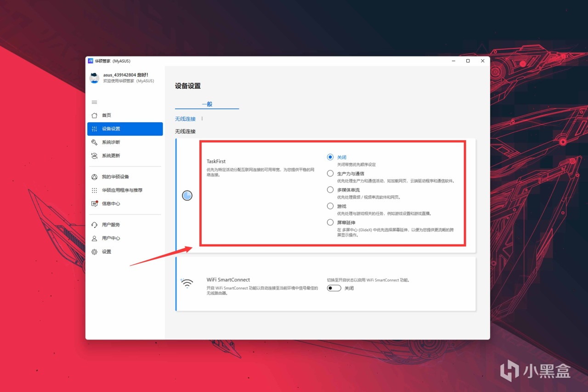Jump to the blue 无线连接 anchor link

click(185, 119)
